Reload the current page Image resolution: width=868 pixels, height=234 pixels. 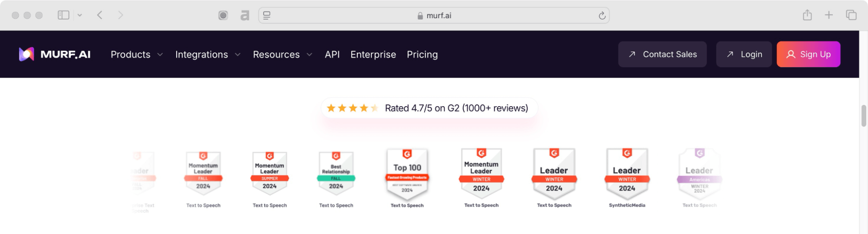point(602,16)
